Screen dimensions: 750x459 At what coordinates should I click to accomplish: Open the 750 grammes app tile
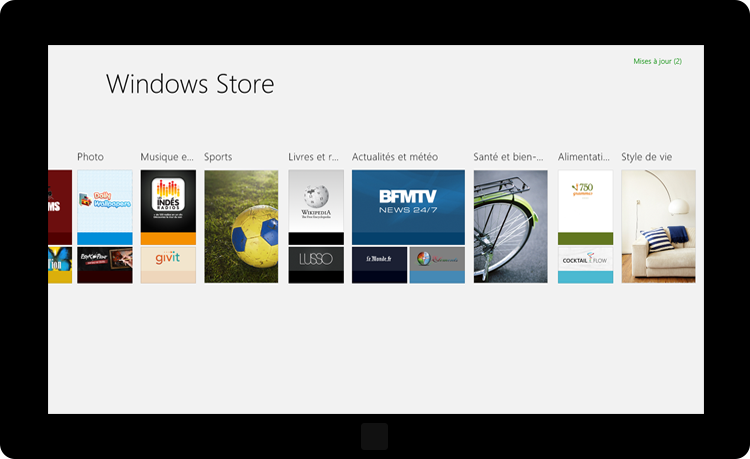pos(585,207)
